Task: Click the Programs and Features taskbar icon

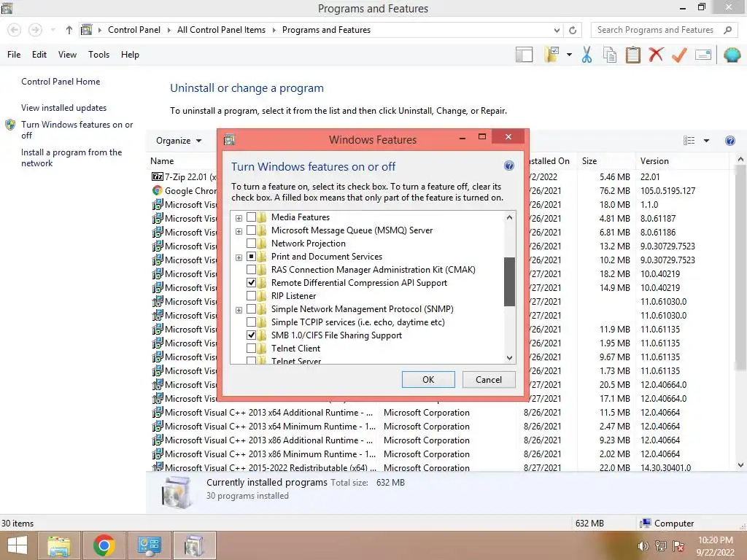Action: pos(194,545)
